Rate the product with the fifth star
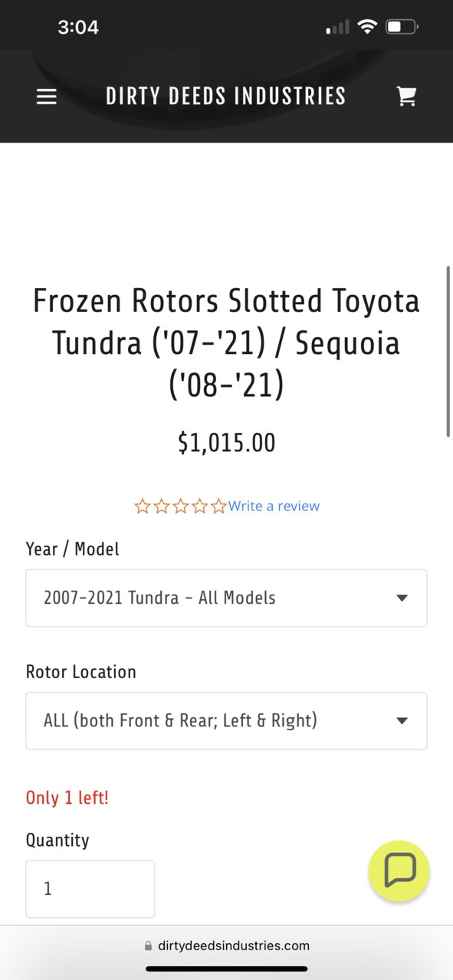The height and width of the screenshot is (980, 453). (x=218, y=506)
